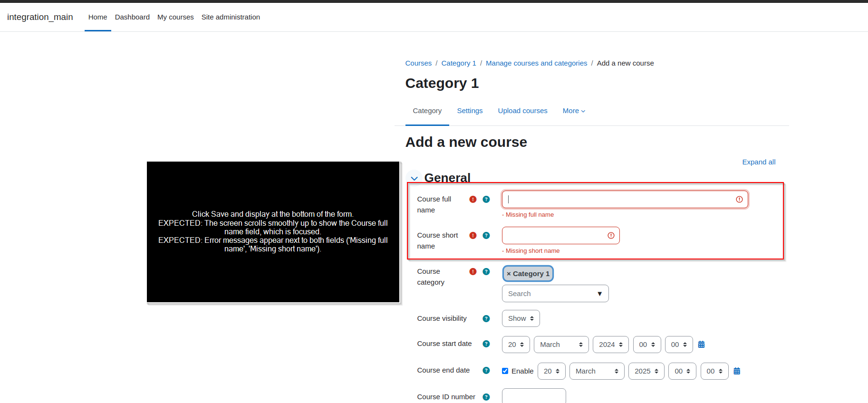
Task: Open start date year 2024 dropdown
Action: (610, 345)
